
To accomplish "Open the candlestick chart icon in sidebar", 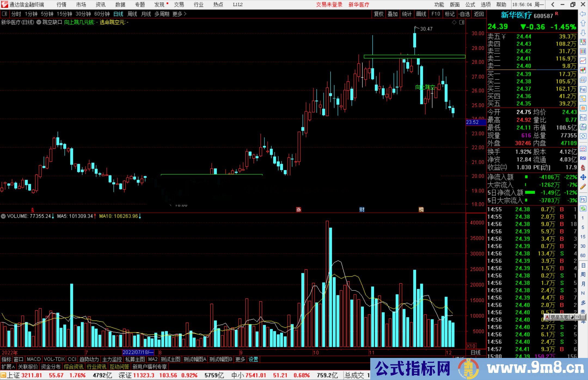I will click(583, 70).
